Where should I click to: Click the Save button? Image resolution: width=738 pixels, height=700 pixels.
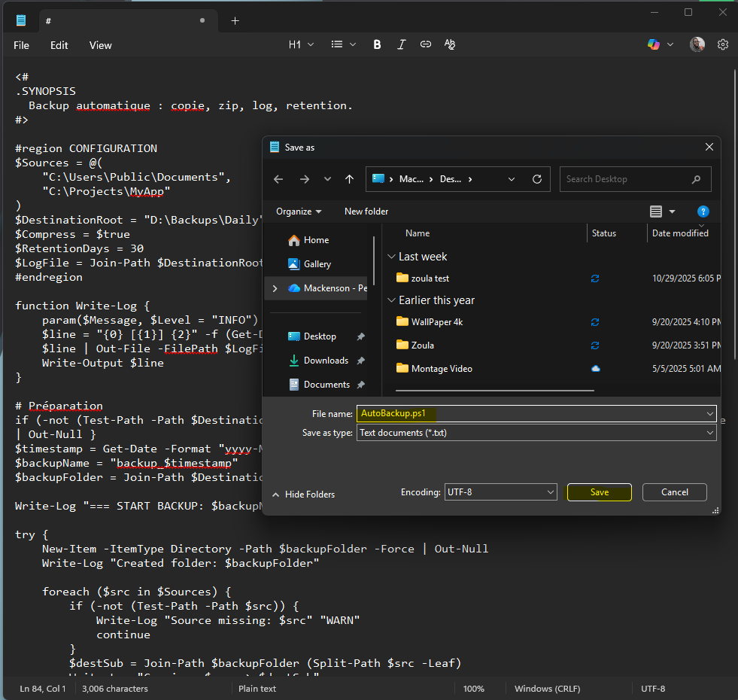(x=599, y=492)
